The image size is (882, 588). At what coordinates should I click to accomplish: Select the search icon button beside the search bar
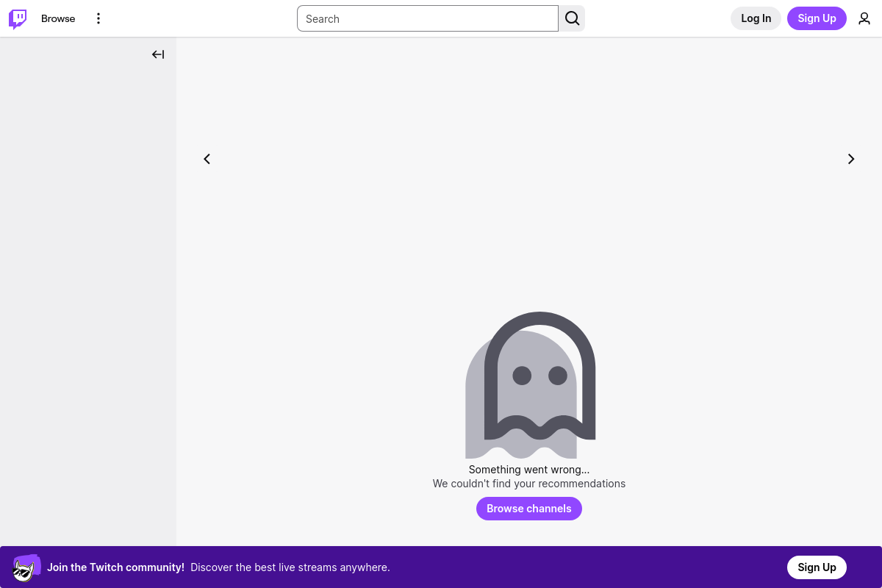[x=572, y=18]
